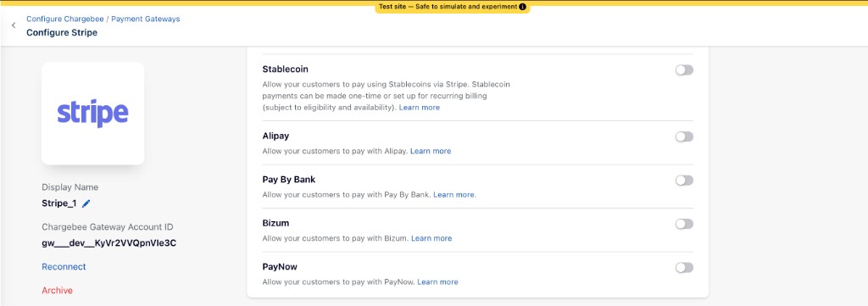Enable the Bizum payment toggle
The image size is (868, 306).
point(684,224)
